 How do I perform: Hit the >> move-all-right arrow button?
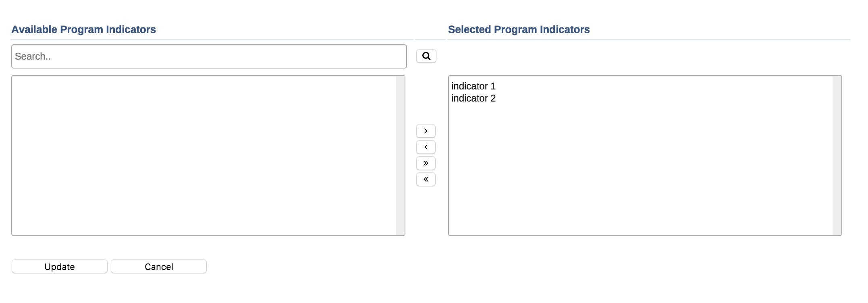click(x=426, y=163)
